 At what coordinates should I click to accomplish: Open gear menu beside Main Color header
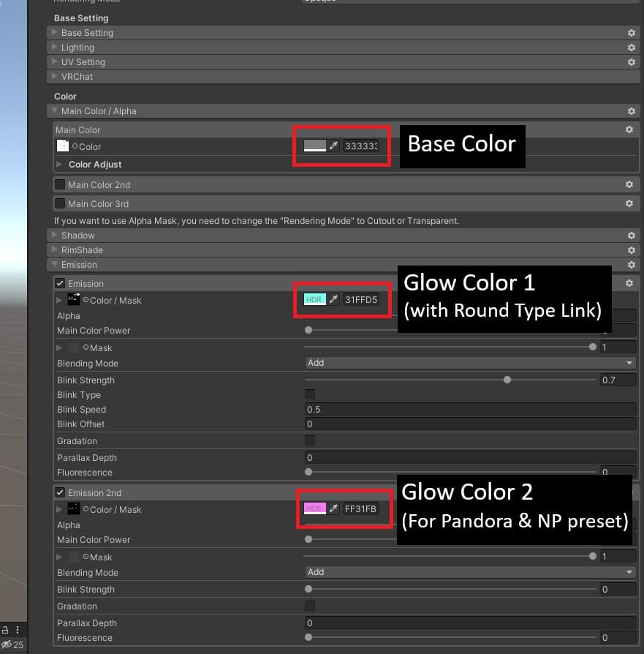[x=629, y=129]
